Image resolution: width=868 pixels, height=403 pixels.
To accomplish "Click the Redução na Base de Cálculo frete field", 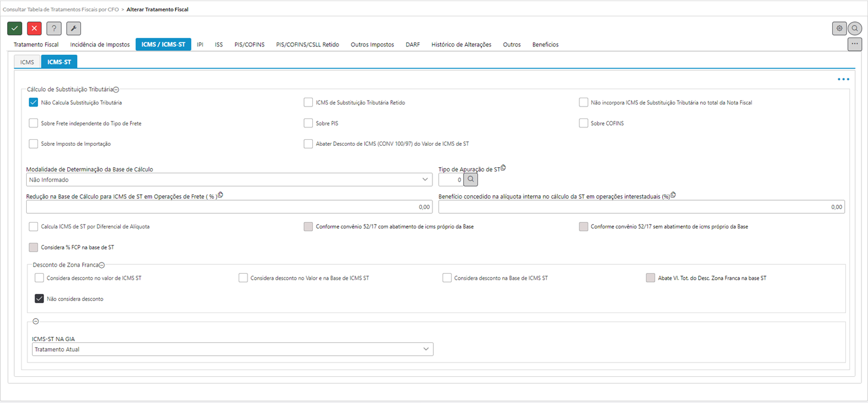I will tap(229, 207).
